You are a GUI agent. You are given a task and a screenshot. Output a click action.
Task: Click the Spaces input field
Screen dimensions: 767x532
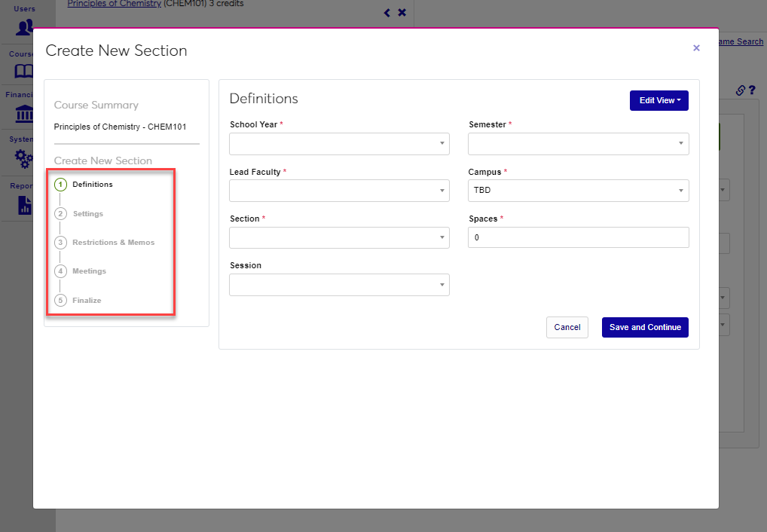tap(578, 237)
